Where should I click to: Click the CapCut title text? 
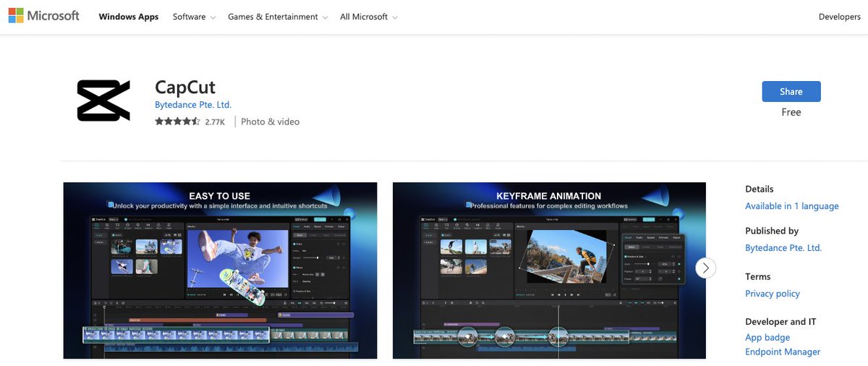click(x=185, y=88)
